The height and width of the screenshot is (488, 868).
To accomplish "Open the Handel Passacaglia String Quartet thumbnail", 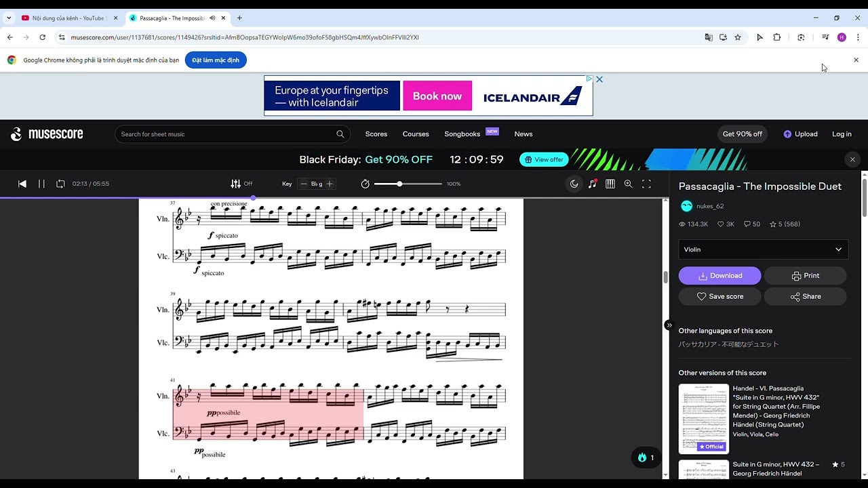I will [704, 419].
